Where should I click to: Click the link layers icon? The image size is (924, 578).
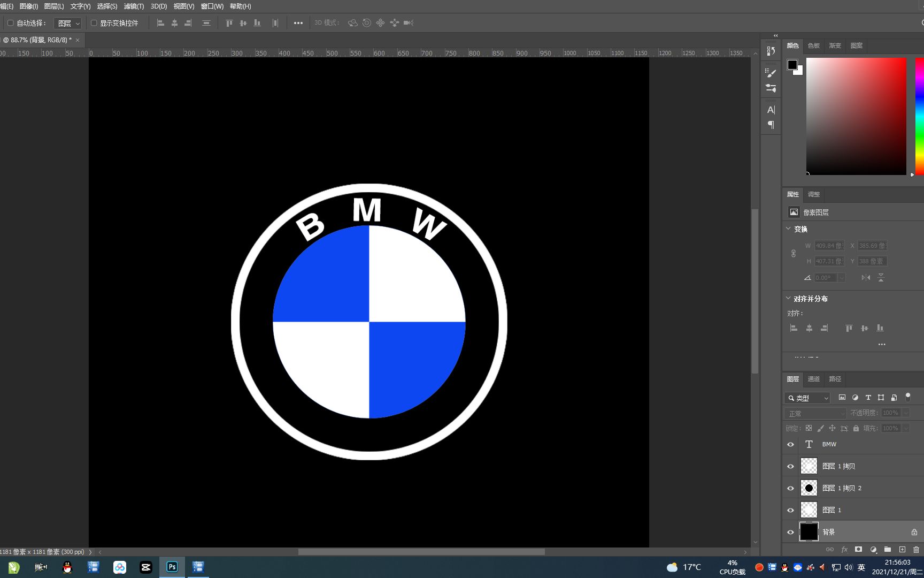click(x=830, y=549)
